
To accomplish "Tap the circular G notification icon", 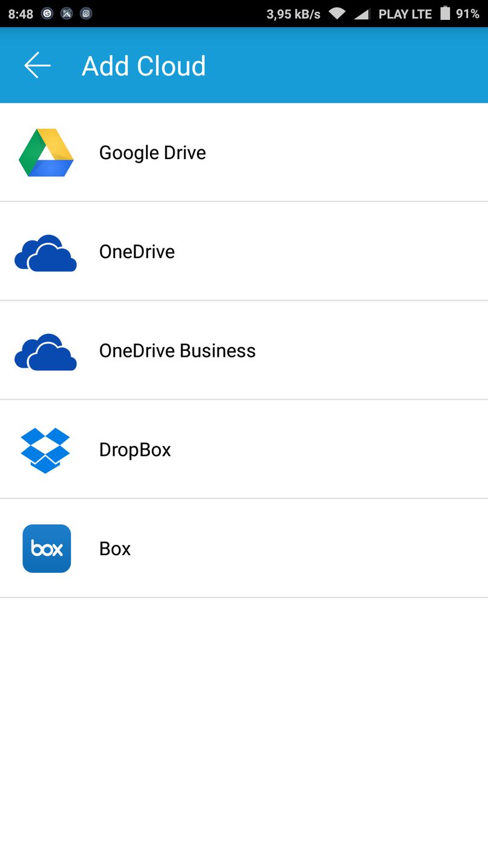I will 48,13.
